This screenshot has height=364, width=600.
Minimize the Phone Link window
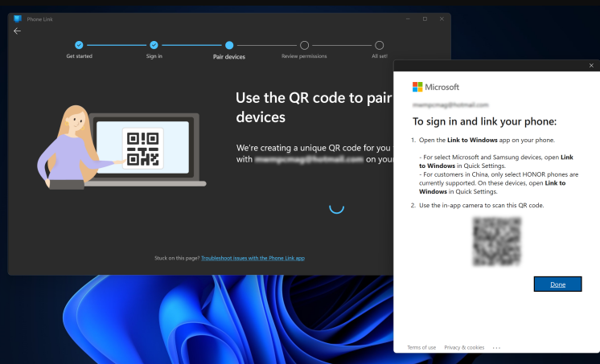(408, 18)
